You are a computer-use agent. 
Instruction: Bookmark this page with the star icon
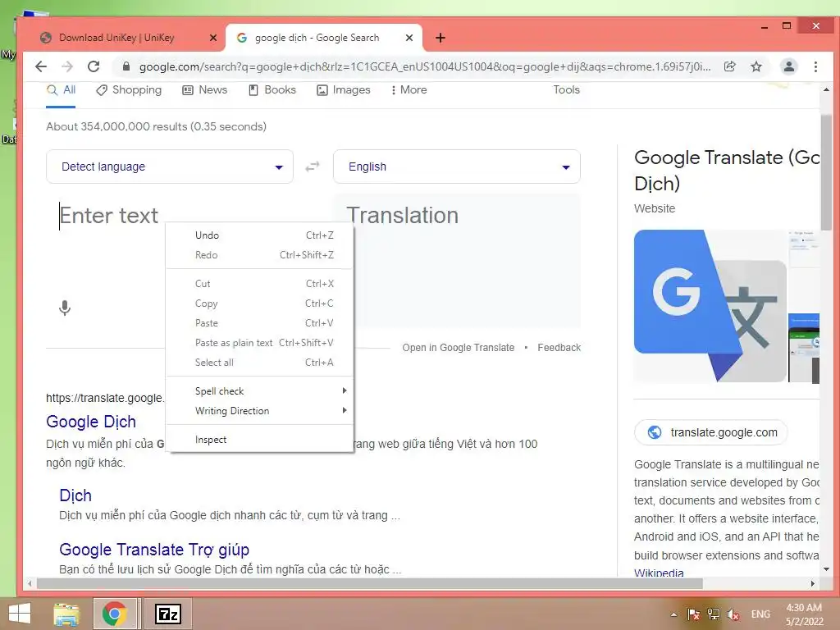[x=756, y=66]
